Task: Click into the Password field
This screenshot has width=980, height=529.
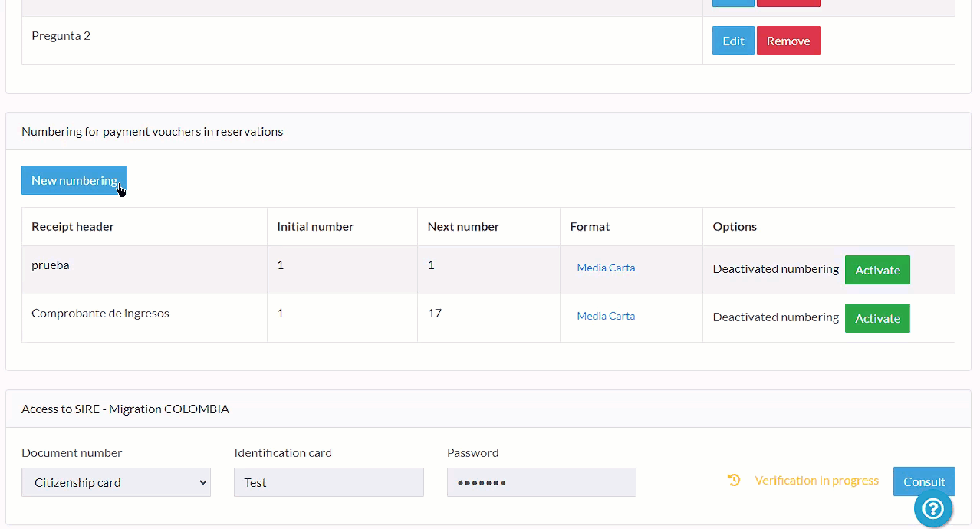Action: 541,483
